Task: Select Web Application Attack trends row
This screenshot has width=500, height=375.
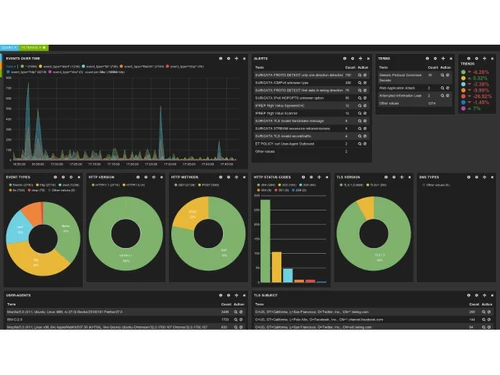Action: click(415, 88)
